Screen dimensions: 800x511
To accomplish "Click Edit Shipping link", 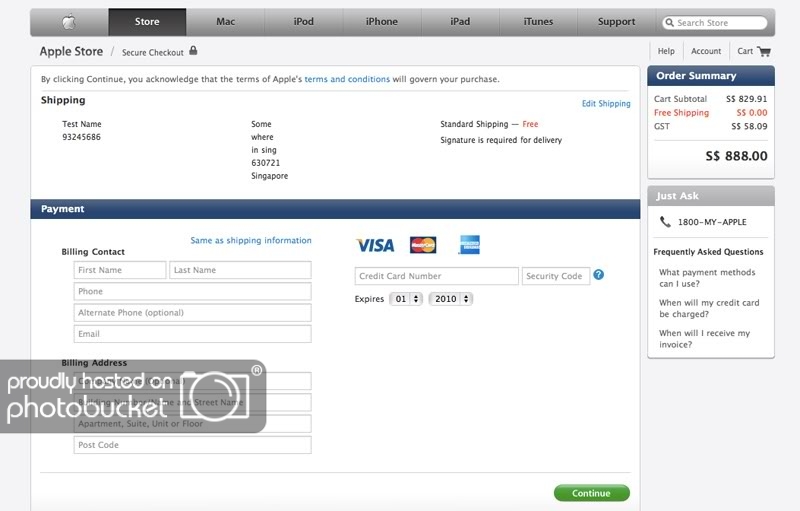I will (606, 104).
